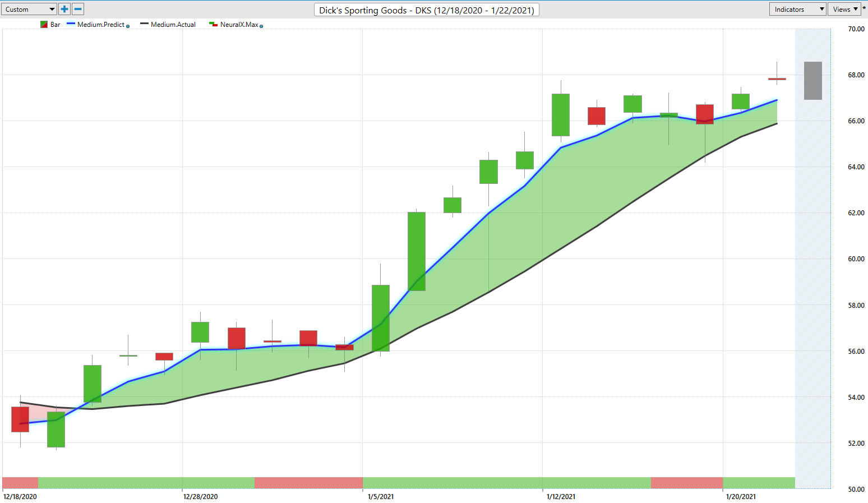Image resolution: width=868 pixels, height=503 pixels.
Task: Click the 12/28/2020 date axis label
Action: coord(200,496)
